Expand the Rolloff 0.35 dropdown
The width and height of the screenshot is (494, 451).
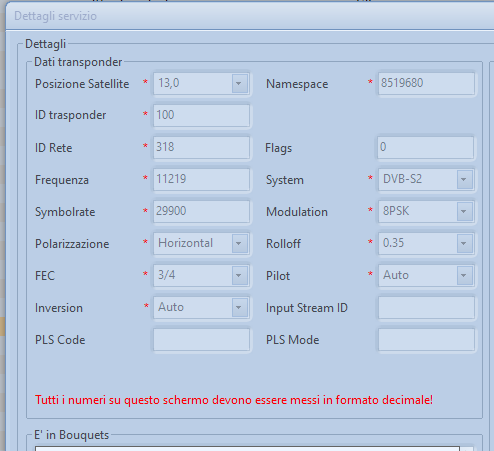pyautogui.click(x=426, y=243)
